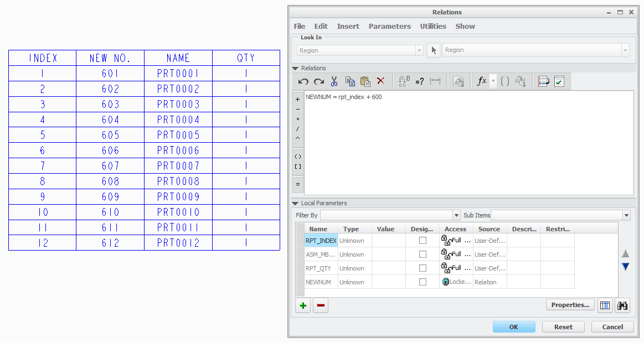This screenshot has width=644, height=343.
Task: Collapse the Local Parameters section
Action: pos(295,203)
